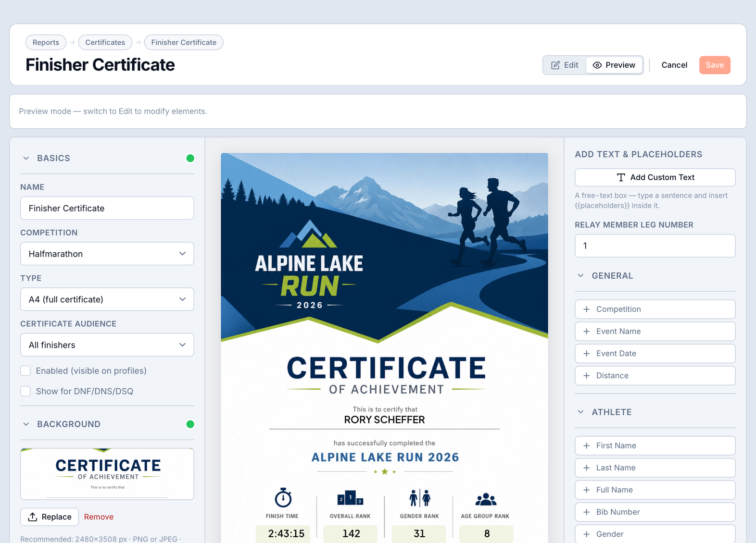Add the Event Name placeholder
The width and height of the screenshot is (756, 543).
[655, 331]
